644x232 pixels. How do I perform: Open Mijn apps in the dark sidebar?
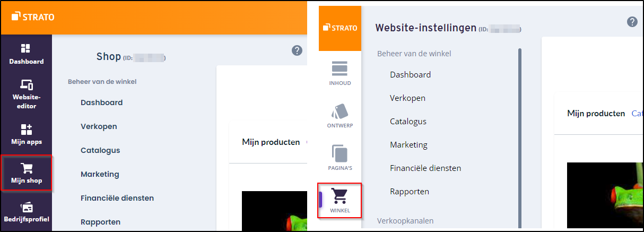click(x=26, y=134)
